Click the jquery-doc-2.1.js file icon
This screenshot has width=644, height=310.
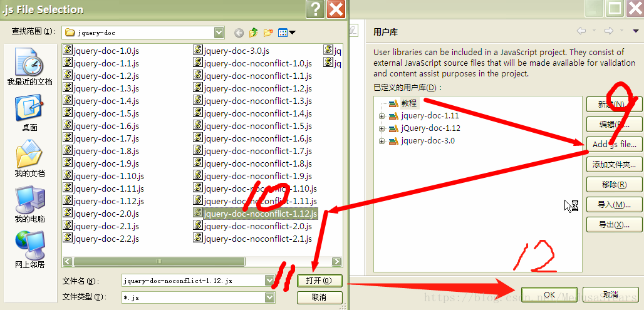tap(68, 226)
